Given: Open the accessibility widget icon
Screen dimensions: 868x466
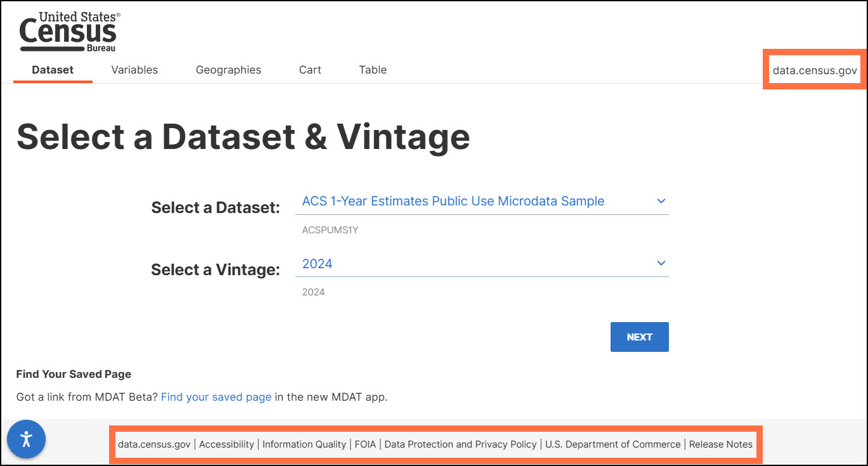Looking at the screenshot, I should 26,439.
